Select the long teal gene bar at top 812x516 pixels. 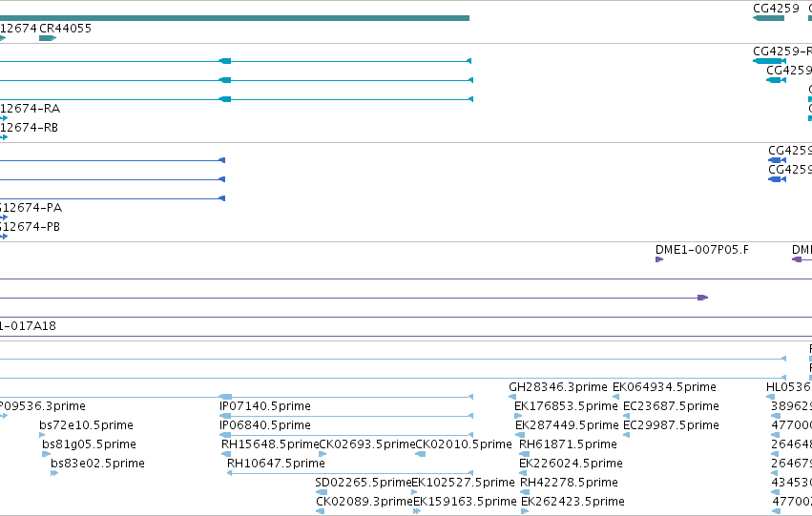(235, 18)
